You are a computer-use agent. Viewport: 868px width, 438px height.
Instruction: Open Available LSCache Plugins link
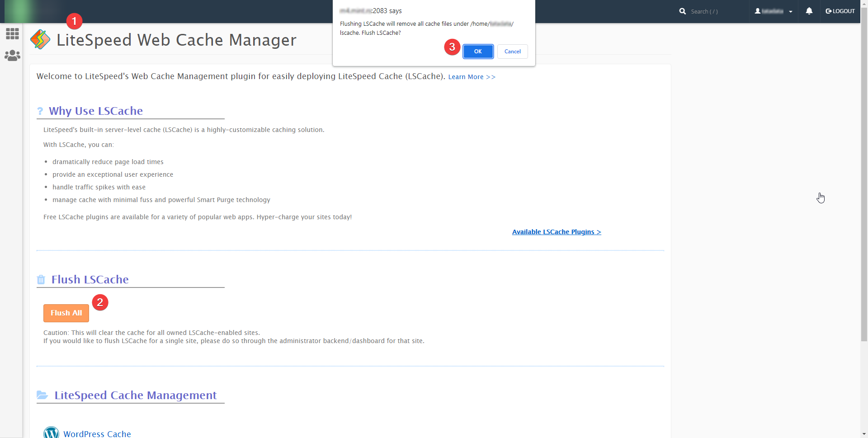(x=557, y=232)
